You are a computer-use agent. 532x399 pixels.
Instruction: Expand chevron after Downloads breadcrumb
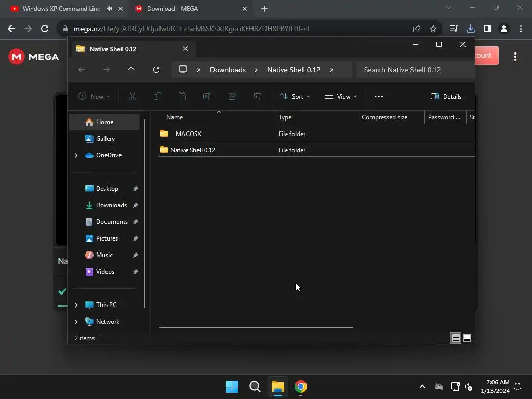256,70
